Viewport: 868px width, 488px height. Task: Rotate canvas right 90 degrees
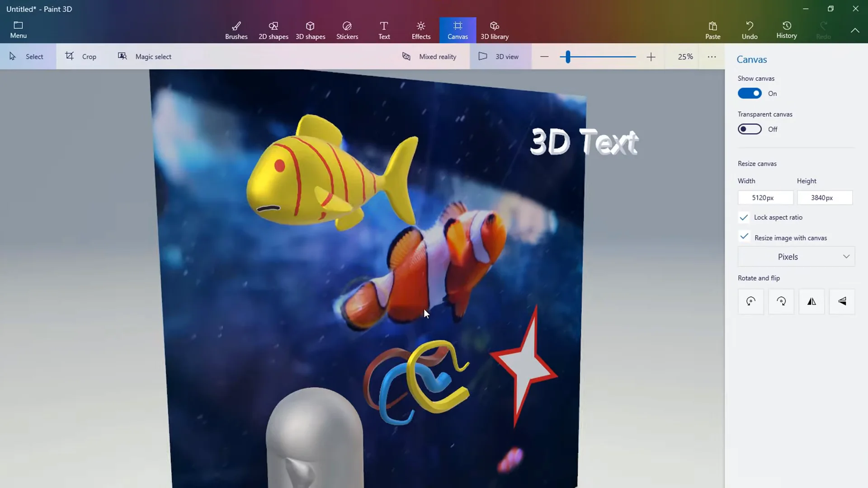click(x=781, y=301)
